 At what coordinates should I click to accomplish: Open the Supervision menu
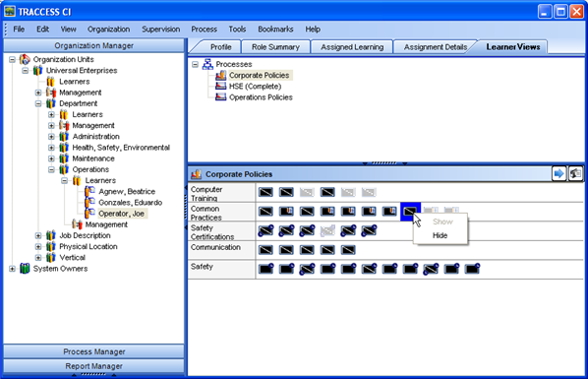coord(161,29)
